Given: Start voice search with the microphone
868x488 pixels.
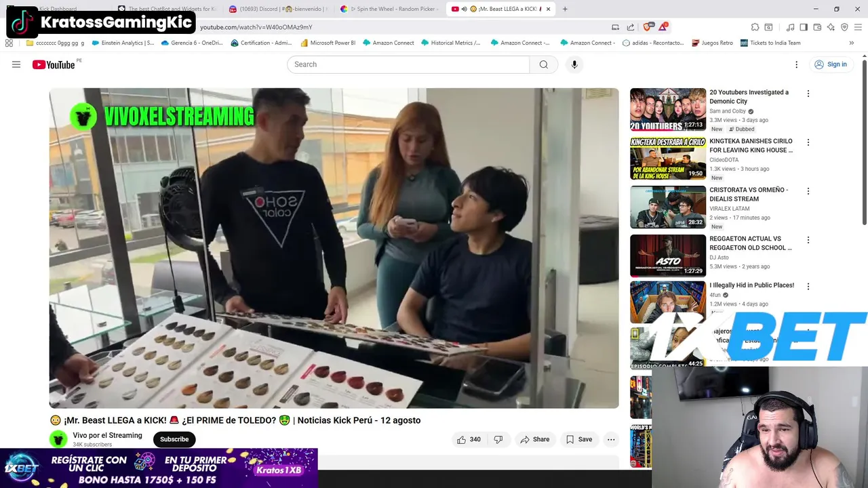Looking at the screenshot, I should pyautogui.click(x=574, y=64).
